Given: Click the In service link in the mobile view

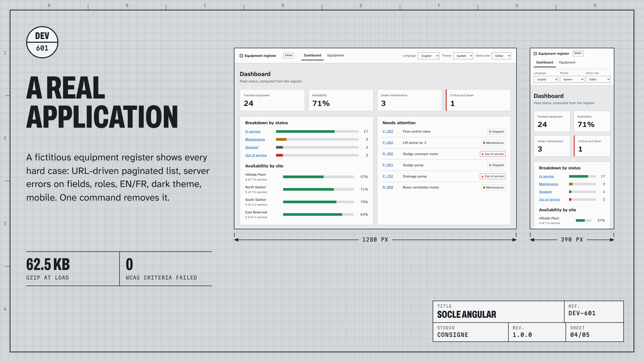Looking at the screenshot, I should 546,176.
